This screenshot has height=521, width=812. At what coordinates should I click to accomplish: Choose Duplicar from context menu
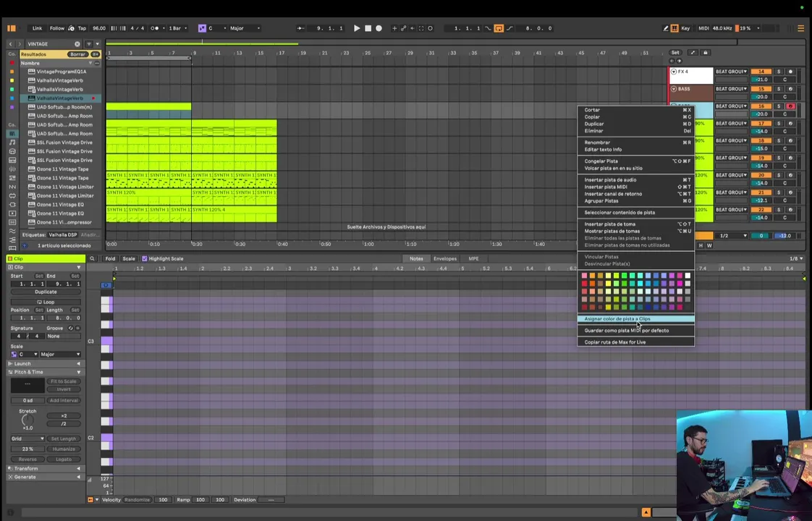pos(636,124)
